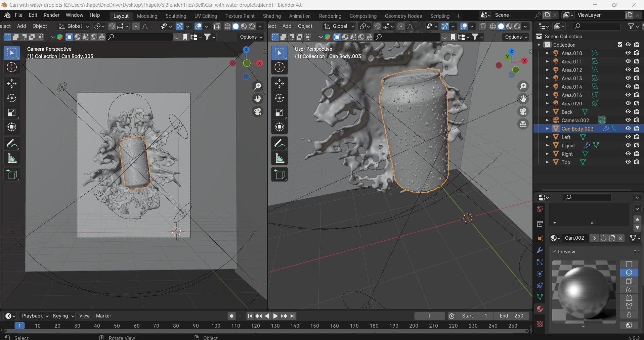Open the Playback dropdown in timeline
This screenshot has height=340, width=644.
pos(35,316)
